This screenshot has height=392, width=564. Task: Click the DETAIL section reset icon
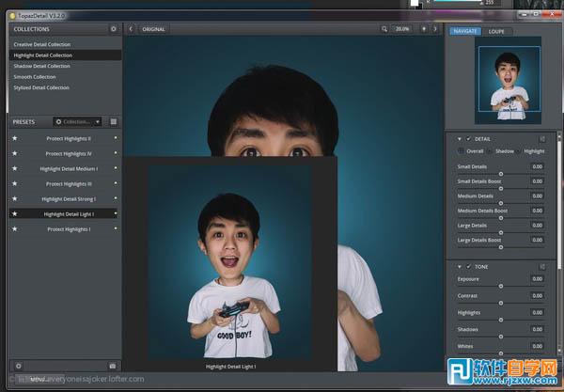click(x=542, y=138)
